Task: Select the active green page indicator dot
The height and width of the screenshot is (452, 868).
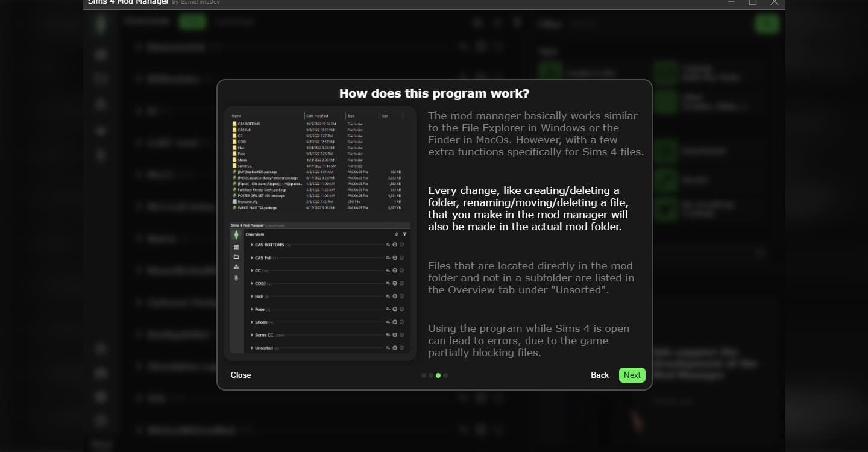Action: (x=438, y=375)
